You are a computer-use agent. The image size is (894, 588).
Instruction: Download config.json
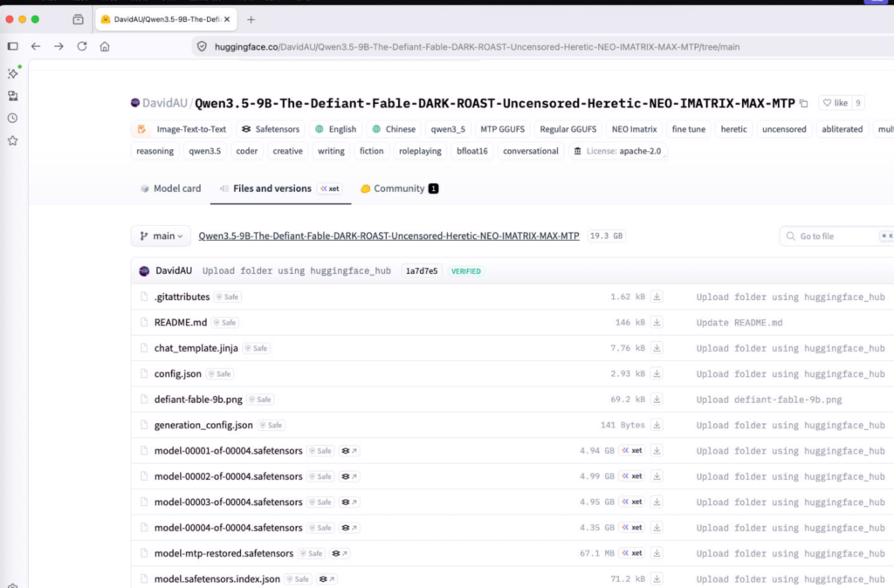(x=657, y=373)
